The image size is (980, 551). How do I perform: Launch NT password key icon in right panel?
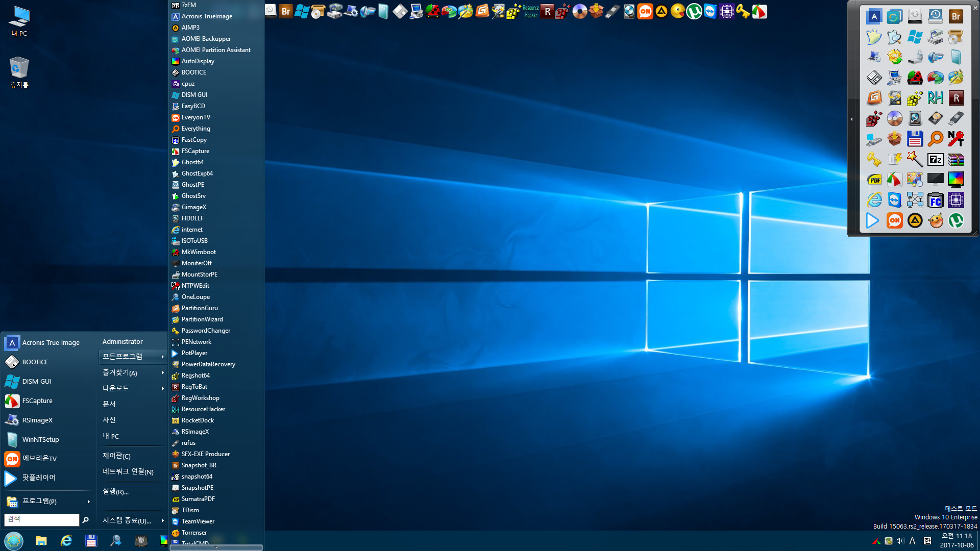click(x=955, y=139)
